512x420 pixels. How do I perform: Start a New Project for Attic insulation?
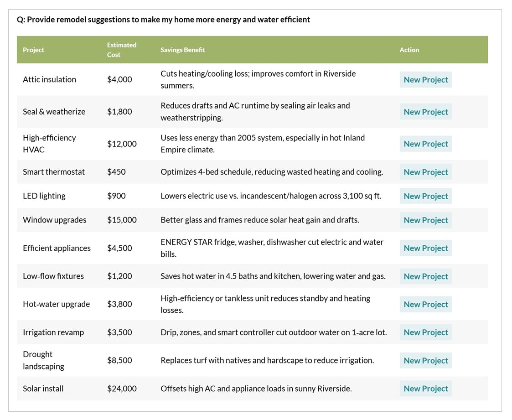(x=425, y=79)
